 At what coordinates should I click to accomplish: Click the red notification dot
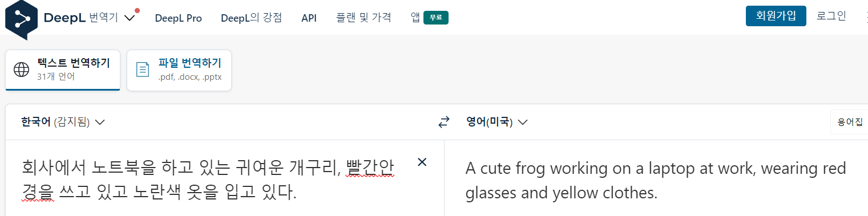pos(137,10)
